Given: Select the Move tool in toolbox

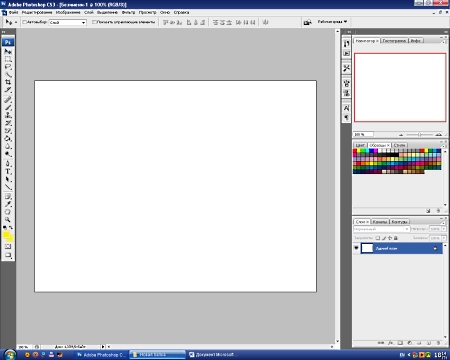Looking at the screenshot, I should [8, 51].
